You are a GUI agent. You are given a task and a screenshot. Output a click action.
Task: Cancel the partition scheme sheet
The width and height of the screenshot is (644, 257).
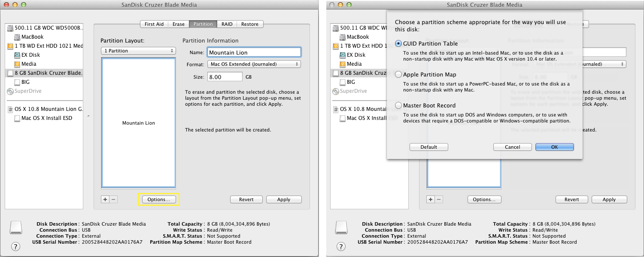[513, 147]
